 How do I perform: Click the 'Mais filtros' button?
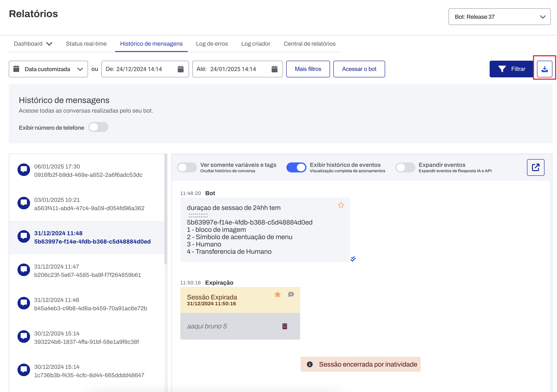tap(308, 69)
